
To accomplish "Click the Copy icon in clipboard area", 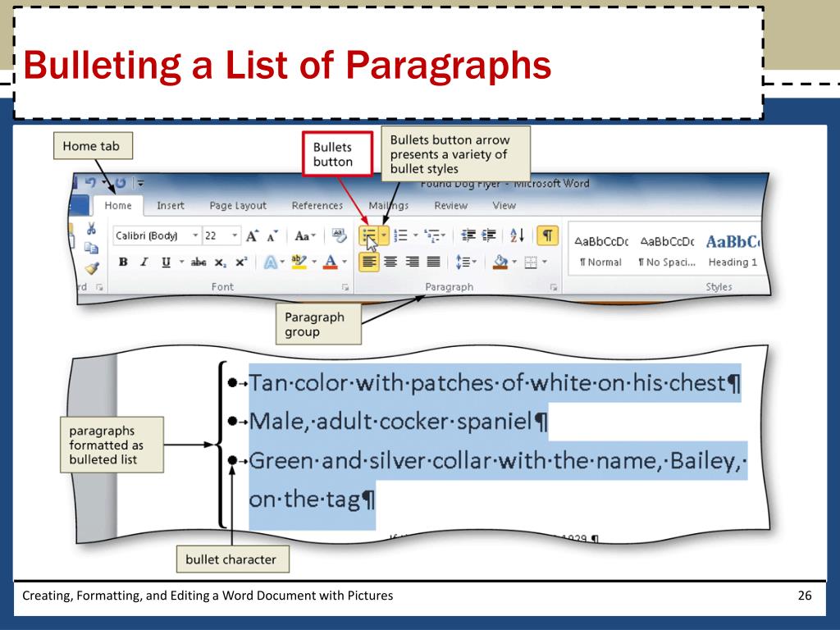I will pos(92,248).
